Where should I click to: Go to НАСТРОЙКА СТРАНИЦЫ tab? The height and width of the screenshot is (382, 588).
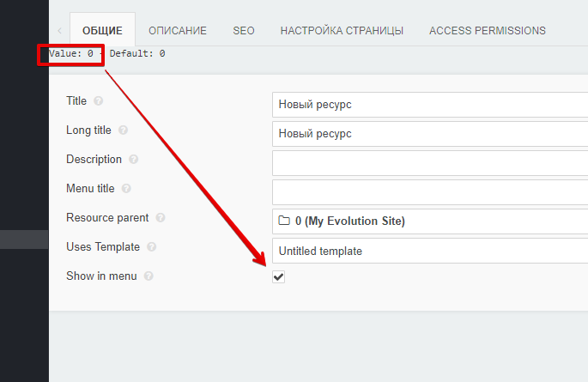pos(342,30)
